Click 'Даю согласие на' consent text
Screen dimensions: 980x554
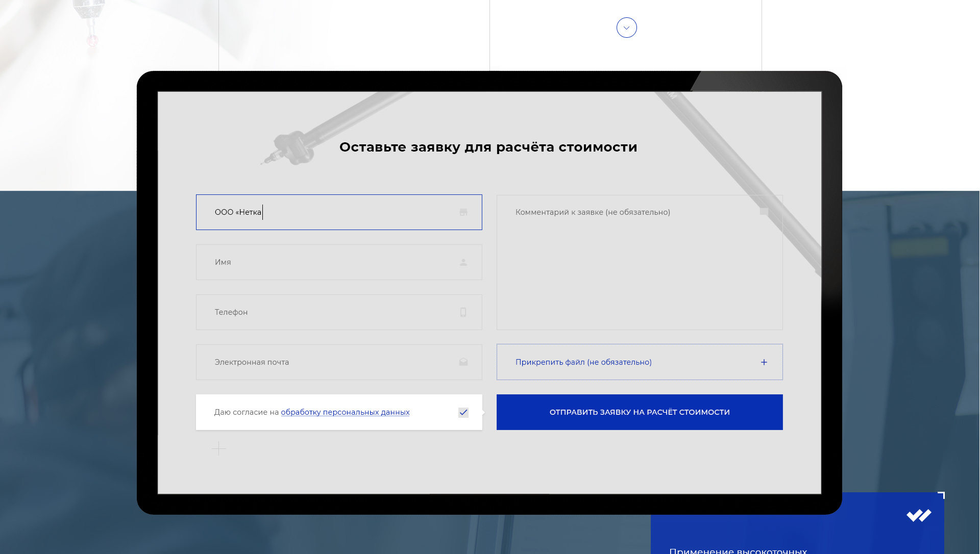tap(246, 412)
